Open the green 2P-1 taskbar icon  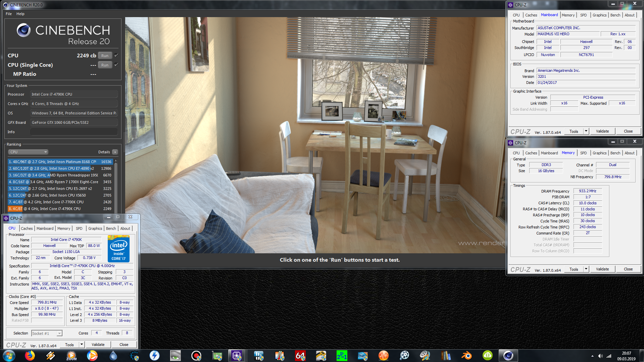(342, 356)
